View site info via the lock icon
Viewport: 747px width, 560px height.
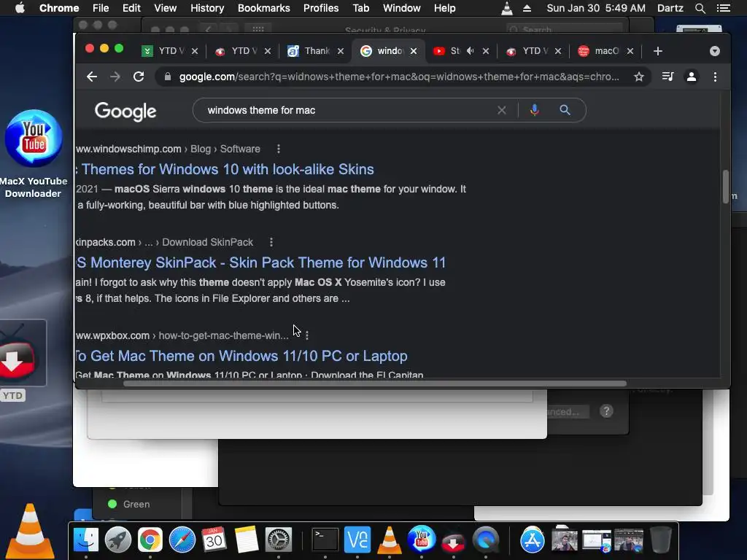(167, 77)
